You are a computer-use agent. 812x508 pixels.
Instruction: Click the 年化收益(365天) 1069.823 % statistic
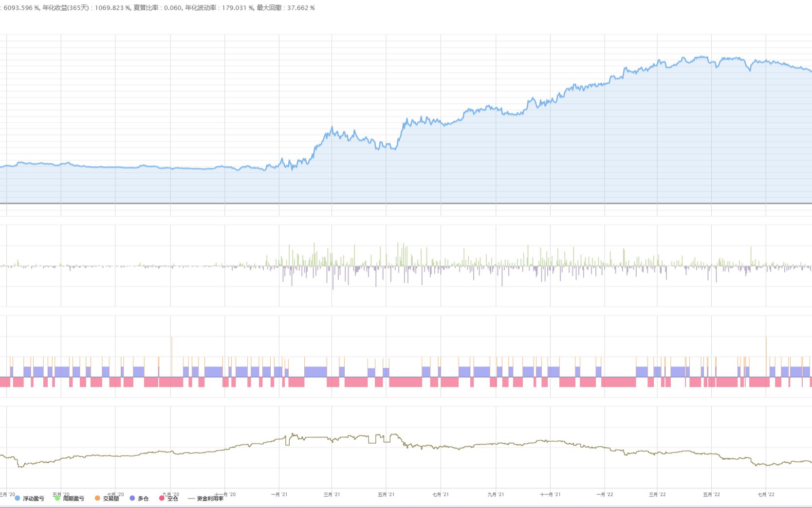click(x=86, y=8)
